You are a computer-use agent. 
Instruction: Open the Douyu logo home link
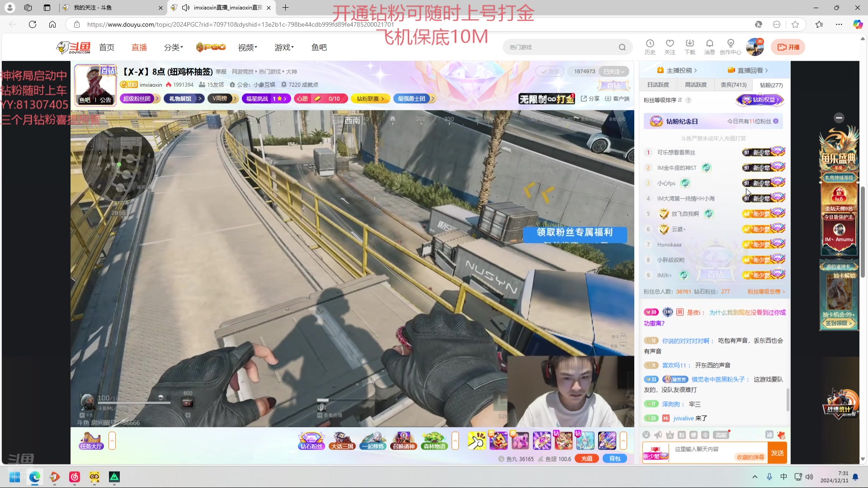(x=73, y=47)
